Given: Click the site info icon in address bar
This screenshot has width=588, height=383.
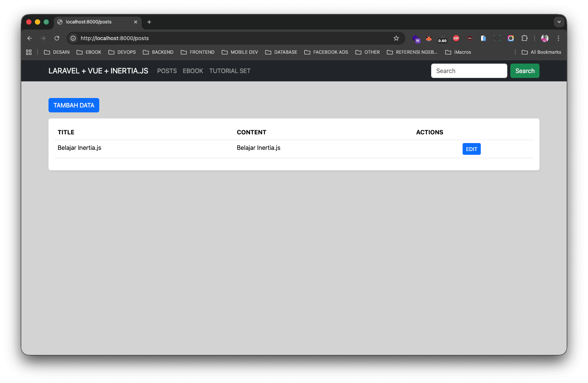Looking at the screenshot, I should [x=72, y=38].
